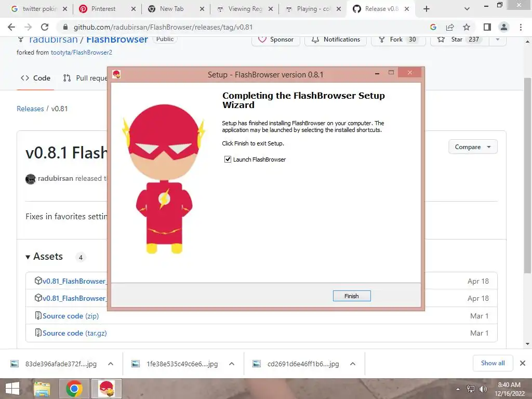The width and height of the screenshot is (532, 399).
Task: Click the site lock icon in address bar
Action: click(65, 27)
